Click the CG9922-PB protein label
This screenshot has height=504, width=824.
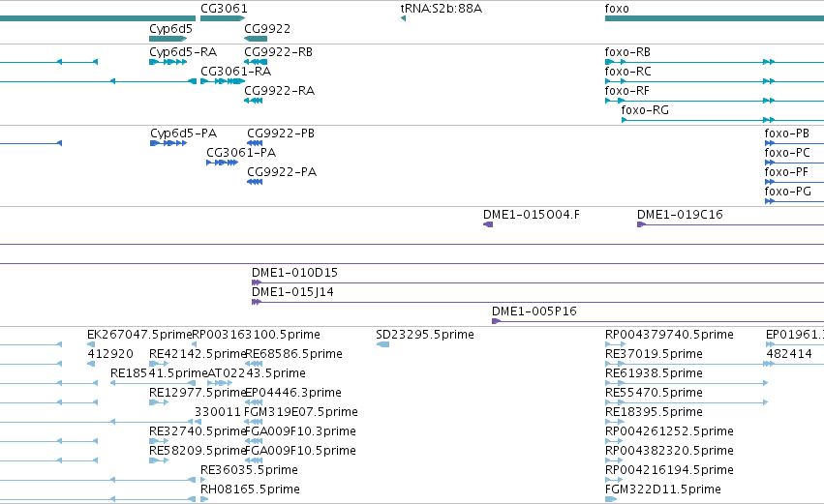pyautogui.click(x=281, y=133)
